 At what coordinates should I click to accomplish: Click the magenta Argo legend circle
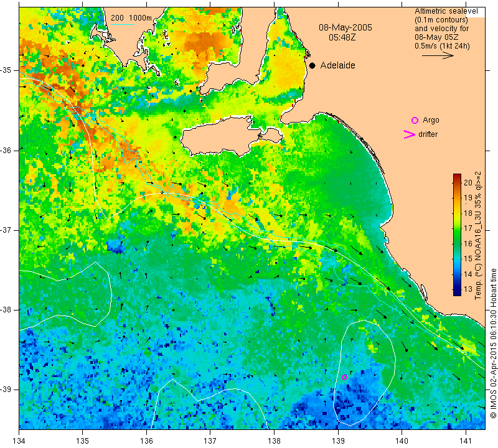pyautogui.click(x=415, y=120)
